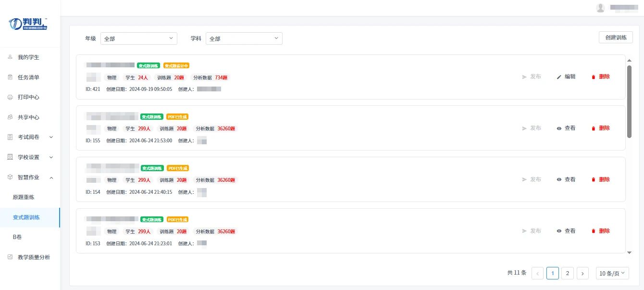Click the 教学质量分析 chart icon
The image size is (644, 290).
10,257
